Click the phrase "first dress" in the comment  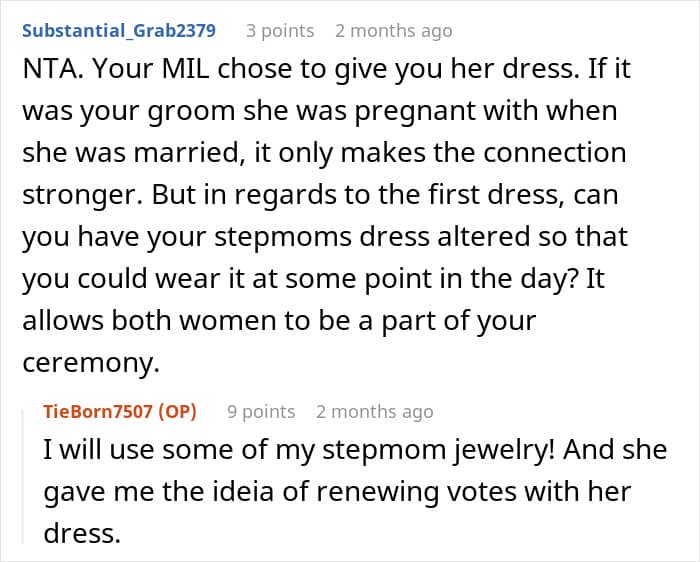pos(469,193)
